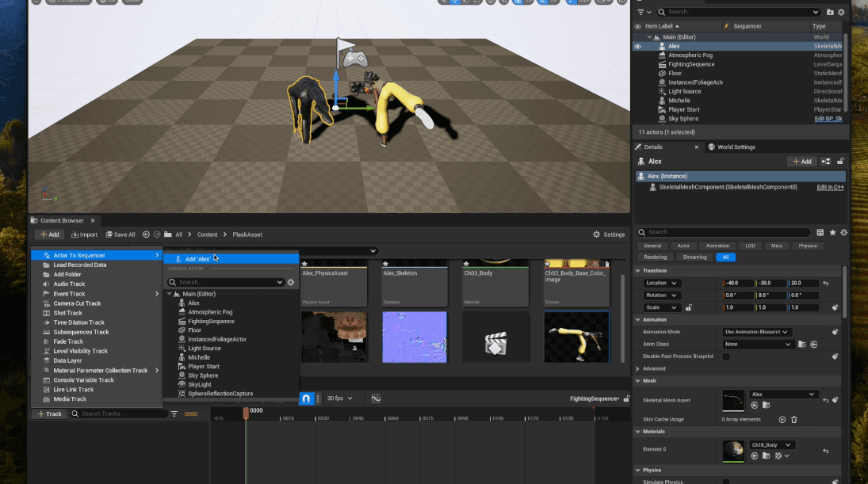This screenshot has height=484, width=868.
Task: Open the Outliner filter funnel icon
Action: (x=640, y=12)
